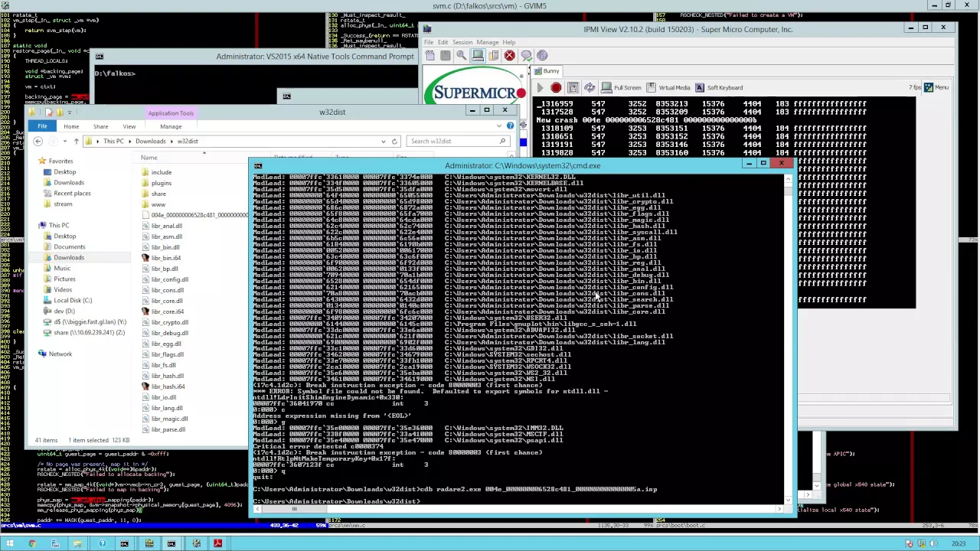Open the Adobe Reader taskbar icon
This screenshot has width=980, height=551.
[x=217, y=544]
